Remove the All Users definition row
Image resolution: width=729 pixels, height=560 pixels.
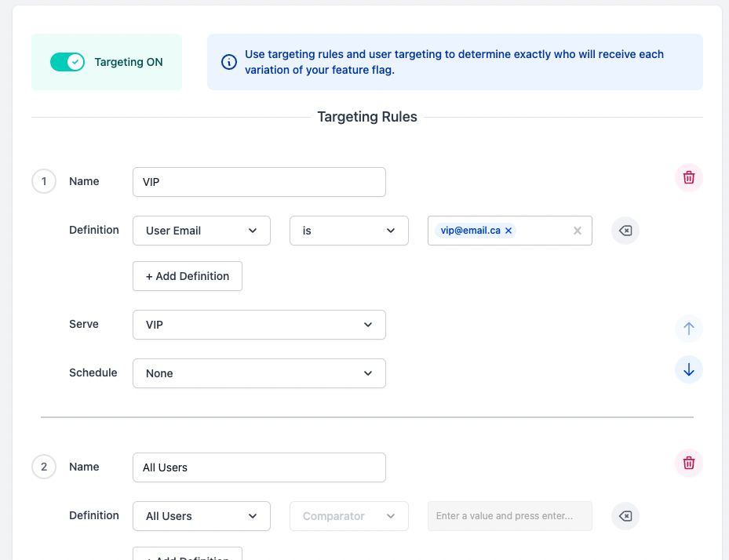tap(625, 516)
